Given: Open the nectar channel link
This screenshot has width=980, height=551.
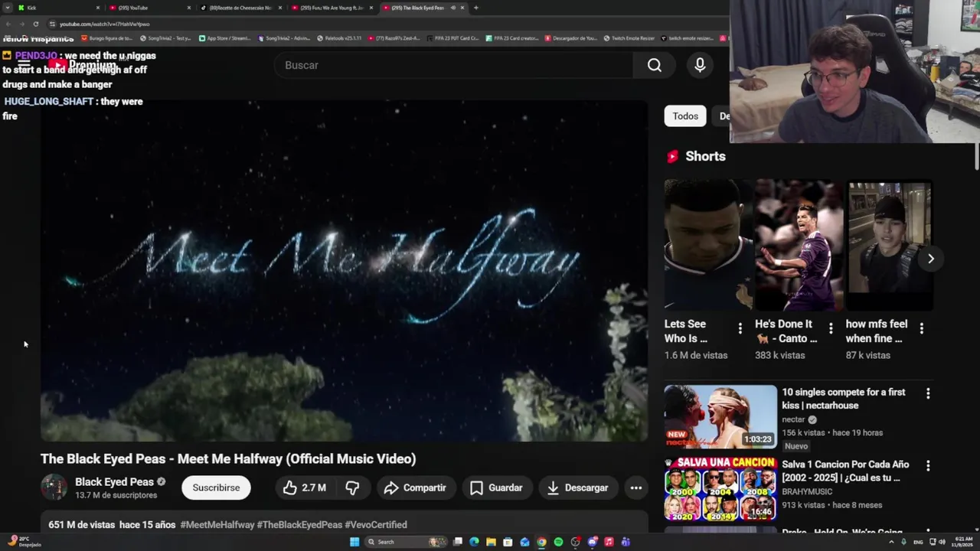Looking at the screenshot, I should coord(794,419).
